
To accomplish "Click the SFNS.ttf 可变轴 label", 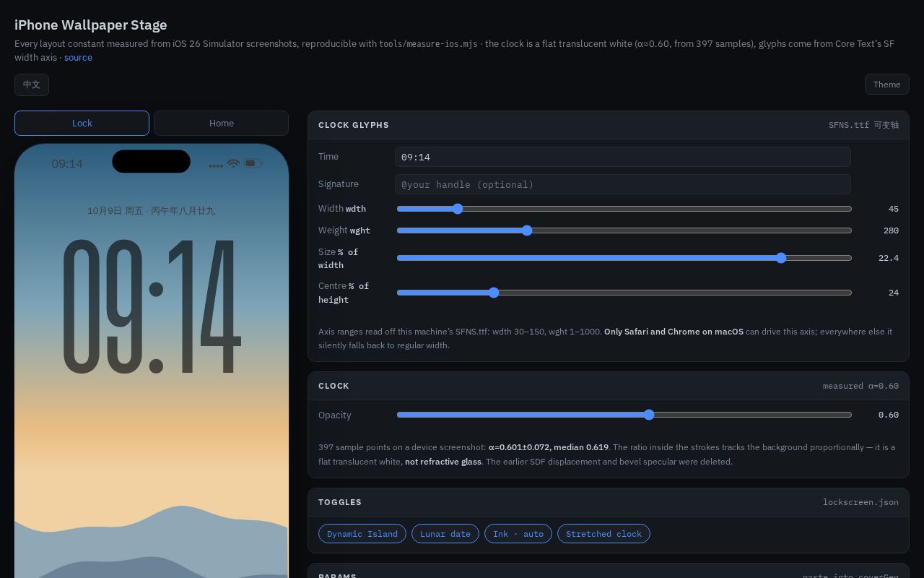I will pos(863,125).
